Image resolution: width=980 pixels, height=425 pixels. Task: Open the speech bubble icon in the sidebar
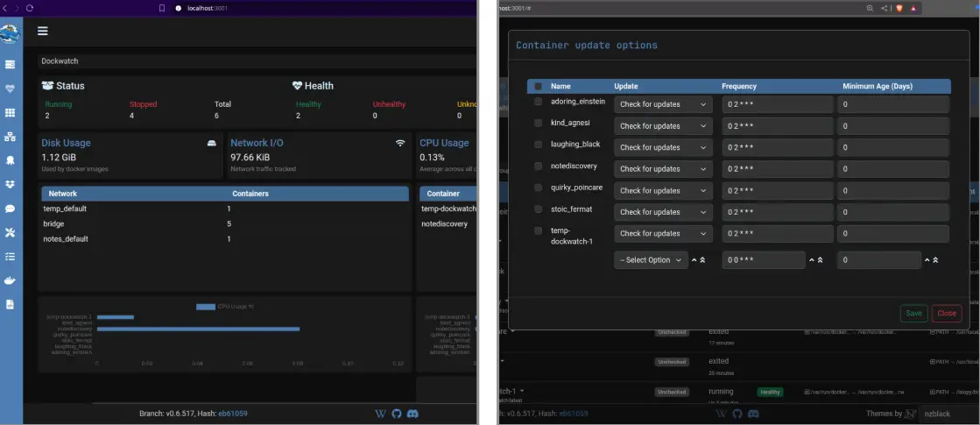coord(11,209)
